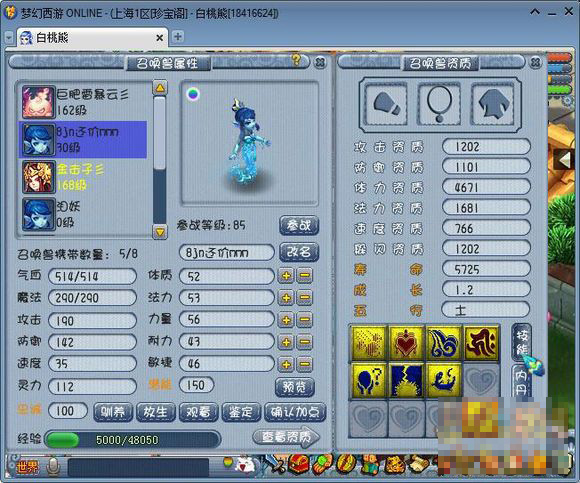Decrease 法力 with minus button
The width and height of the screenshot is (580, 483).
305,298
